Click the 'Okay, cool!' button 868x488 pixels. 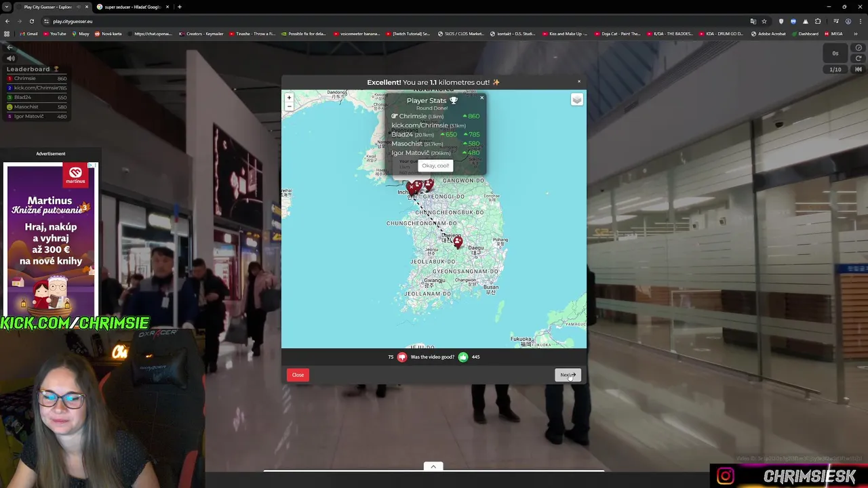click(435, 165)
